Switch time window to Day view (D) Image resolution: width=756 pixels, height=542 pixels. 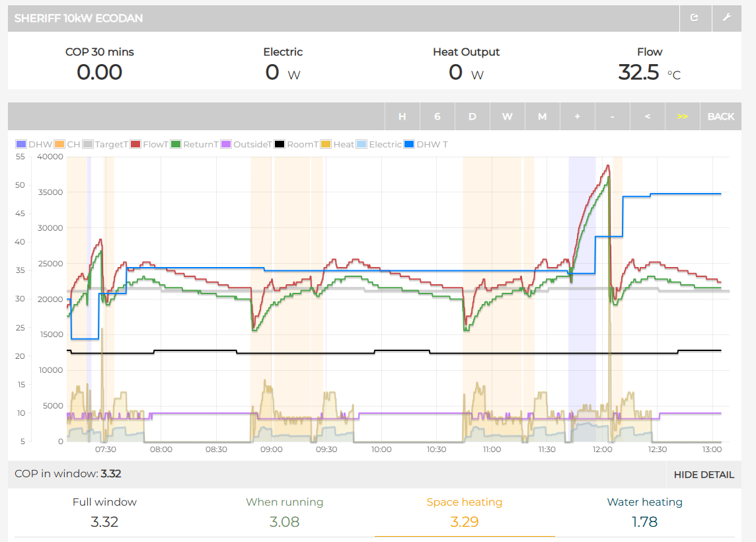coord(472,116)
